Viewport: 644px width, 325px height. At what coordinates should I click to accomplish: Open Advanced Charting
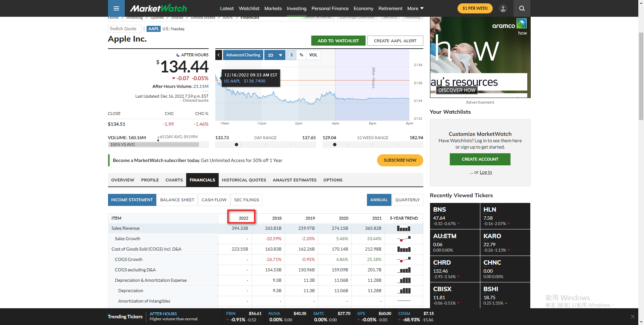coord(243,55)
